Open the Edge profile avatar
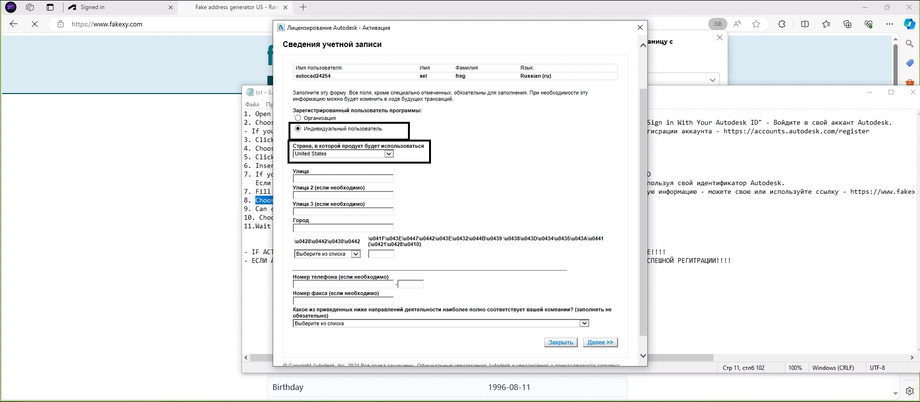Screen dimensions: 920x402 [x=11, y=8]
